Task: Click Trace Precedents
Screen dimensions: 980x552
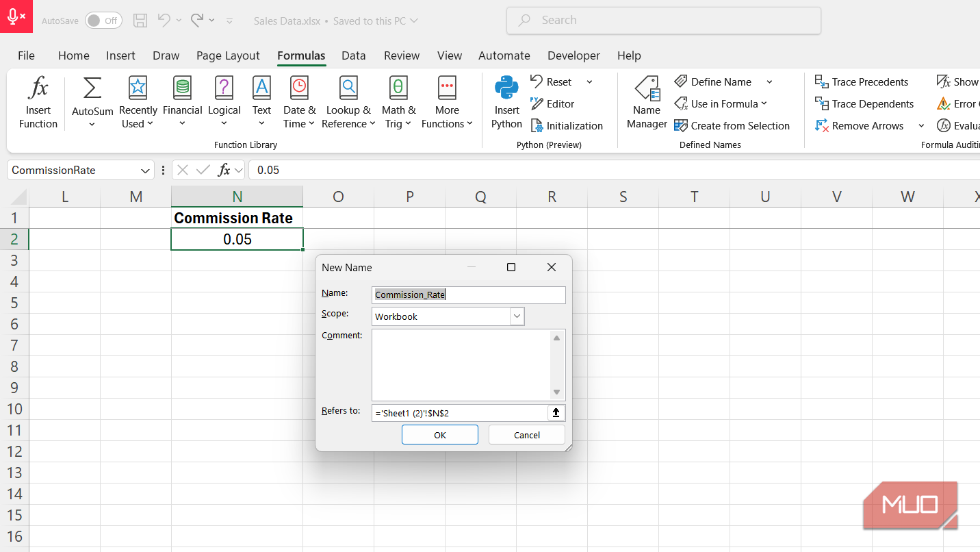Action: pos(862,82)
